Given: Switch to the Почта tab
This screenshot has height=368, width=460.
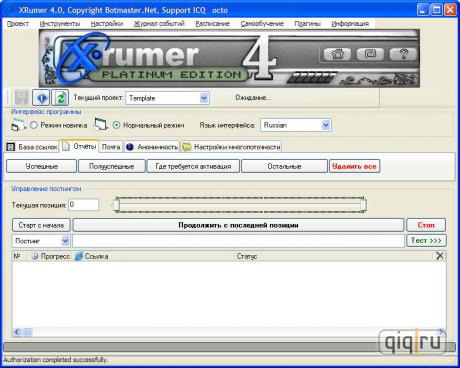Looking at the screenshot, I should pyautogui.click(x=111, y=147).
